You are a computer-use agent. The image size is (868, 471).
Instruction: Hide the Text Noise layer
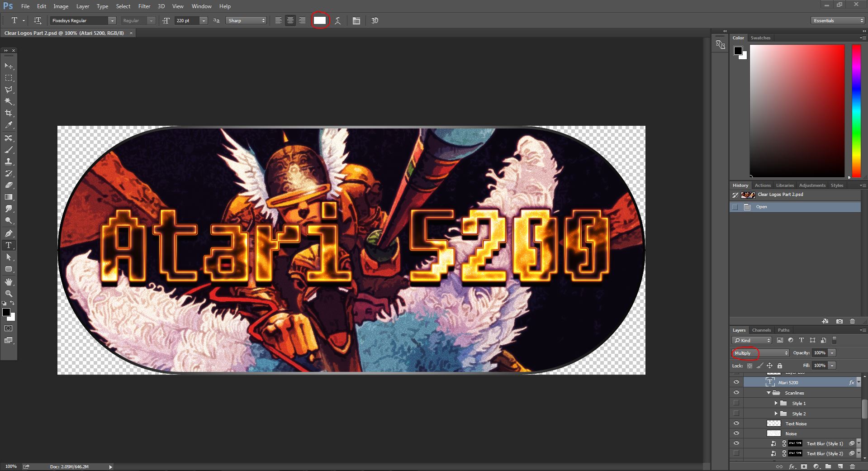736,423
